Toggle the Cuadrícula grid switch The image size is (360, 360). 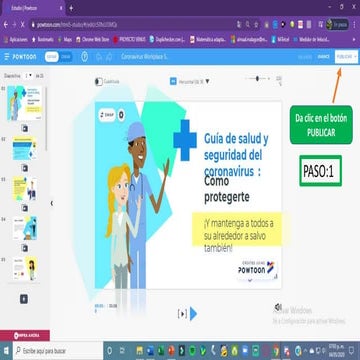(x=99, y=82)
